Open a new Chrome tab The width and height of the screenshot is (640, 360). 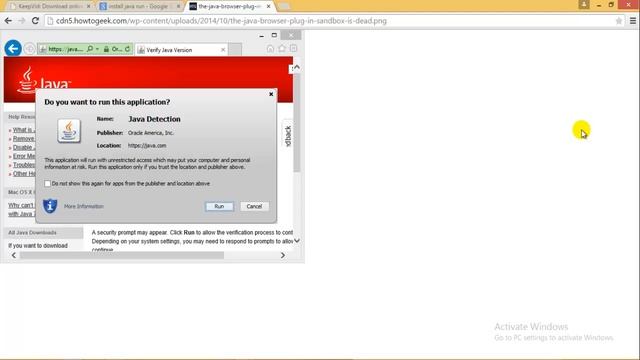(284, 7)
